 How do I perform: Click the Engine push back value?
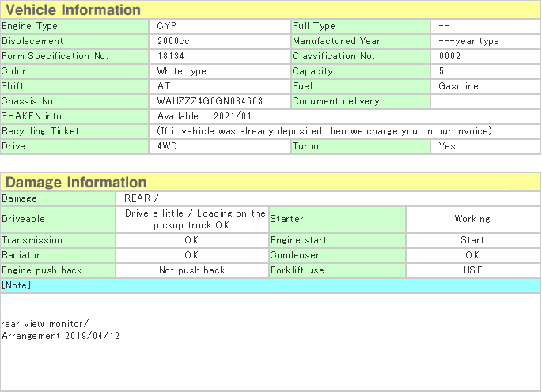pos(192,270)
